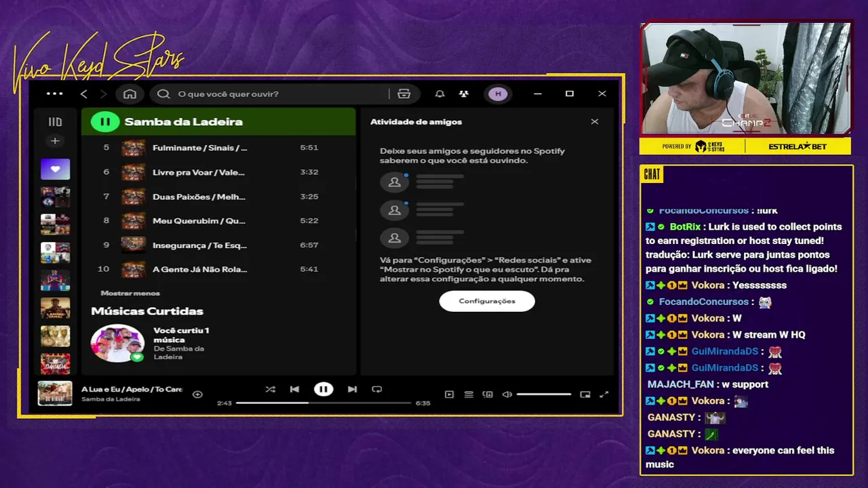
Task: Adjust the volume slider
Action: click(544, 394)
